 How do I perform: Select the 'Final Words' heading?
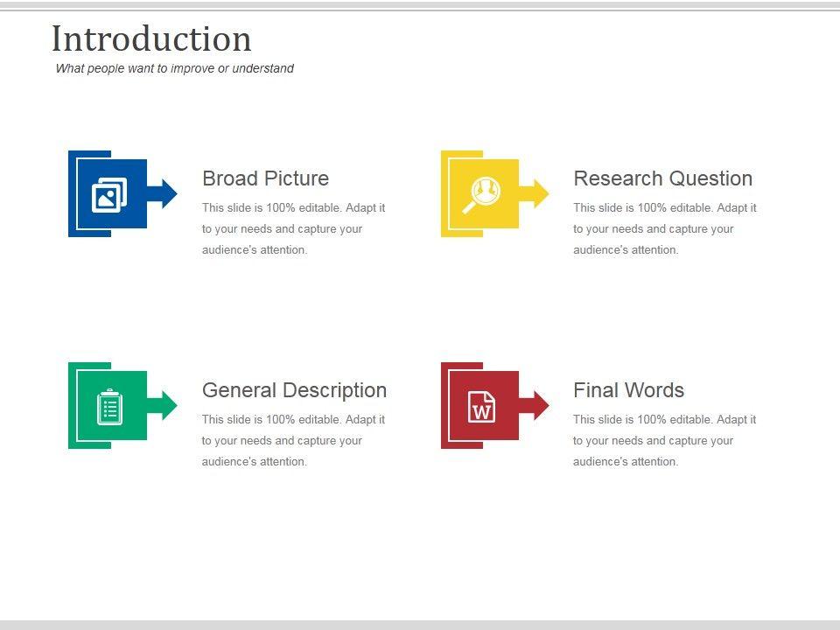(628, 390)
